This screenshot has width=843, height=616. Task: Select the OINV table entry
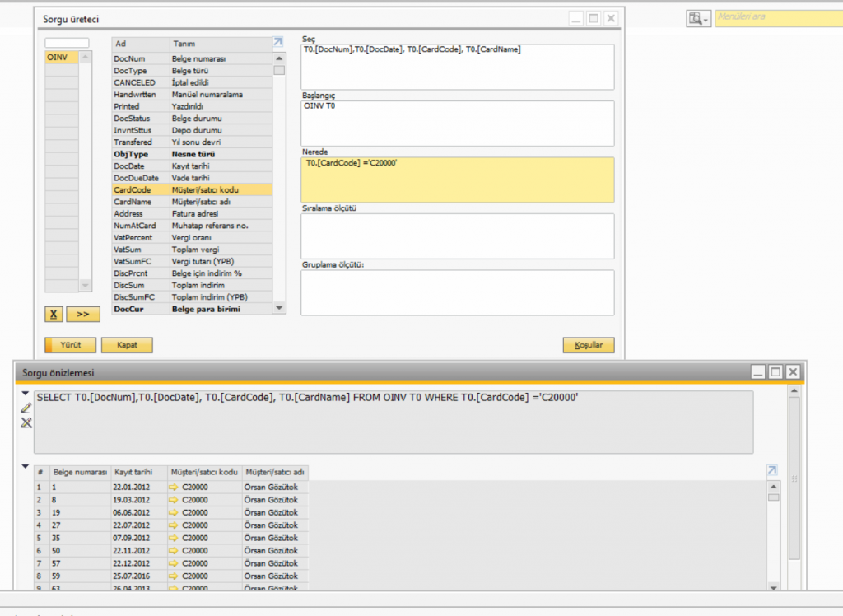point(62,58)
